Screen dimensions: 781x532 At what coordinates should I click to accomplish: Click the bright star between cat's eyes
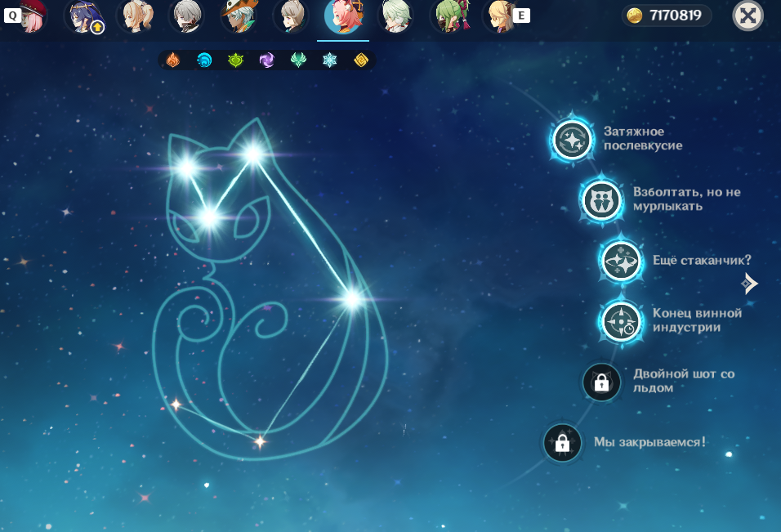(208, 217)
